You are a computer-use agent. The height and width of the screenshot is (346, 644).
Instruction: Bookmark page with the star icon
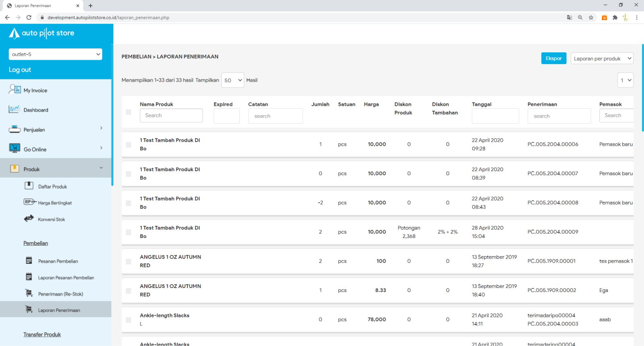pos(591,17)
